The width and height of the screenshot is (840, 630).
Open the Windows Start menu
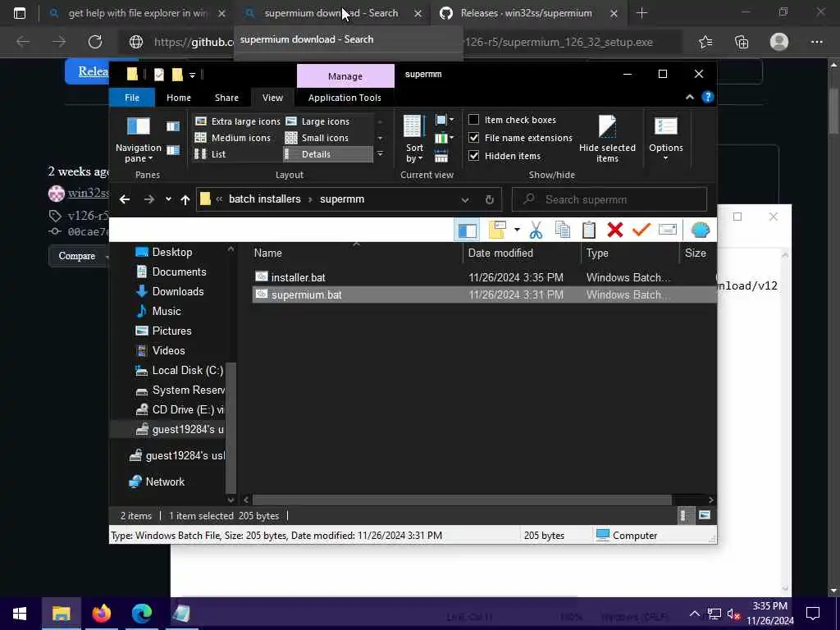coord(20,614)
